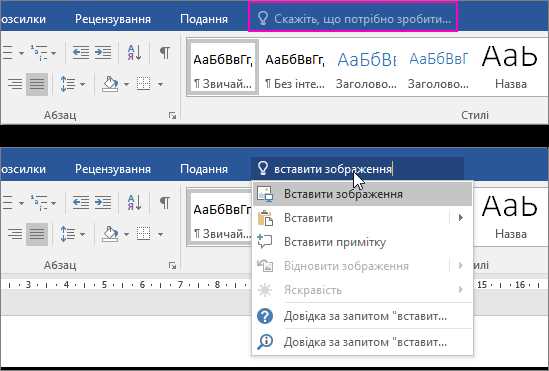Screen dimensions: 549x371
Task: Expand the submenu arrow next to "Вставити"
Action: tap(460, 218)
